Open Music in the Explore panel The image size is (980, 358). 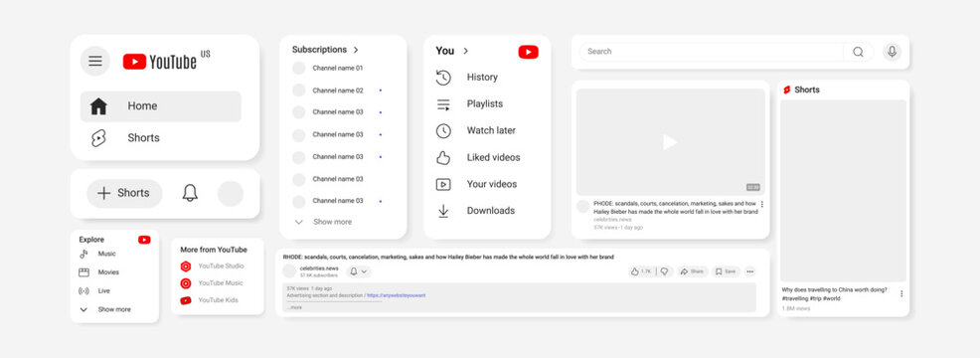click(97, 255)
